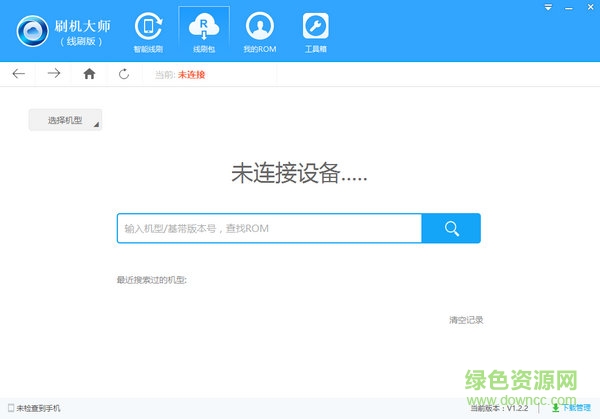Open the 智能线刷 smart flash tab
Image resolution: width=600 pixels, height=419 pixels.
(x=148, y=33)
